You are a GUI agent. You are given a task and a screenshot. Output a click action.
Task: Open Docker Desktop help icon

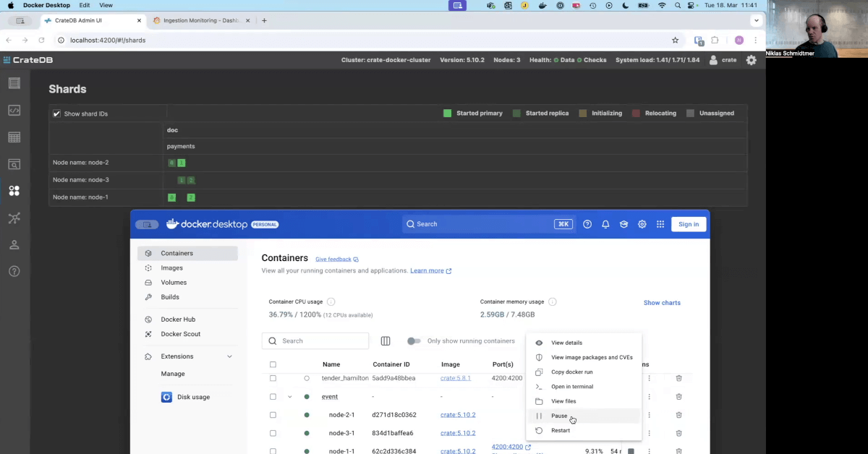(587, 224)
